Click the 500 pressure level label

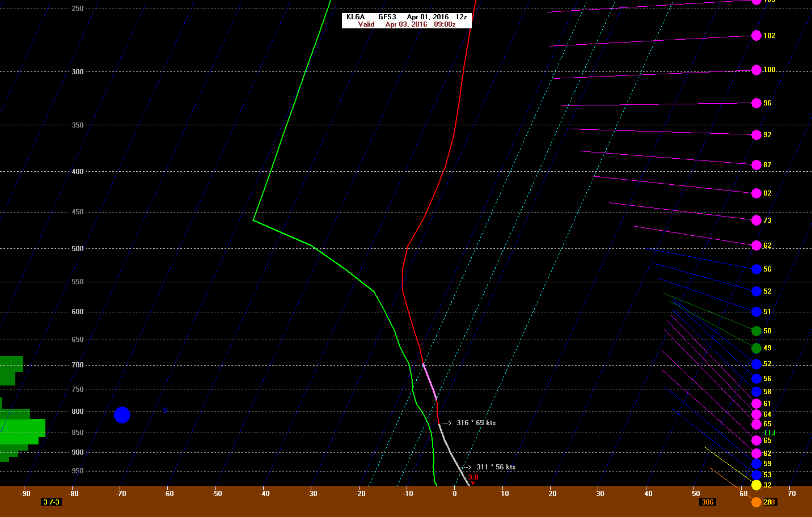click(78, 249)
